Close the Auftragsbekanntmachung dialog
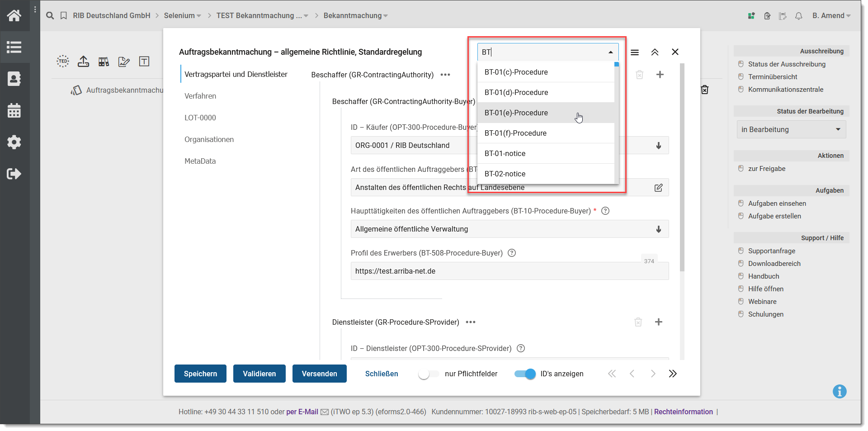This screenshot has height=431, width=868. point(675,52)
